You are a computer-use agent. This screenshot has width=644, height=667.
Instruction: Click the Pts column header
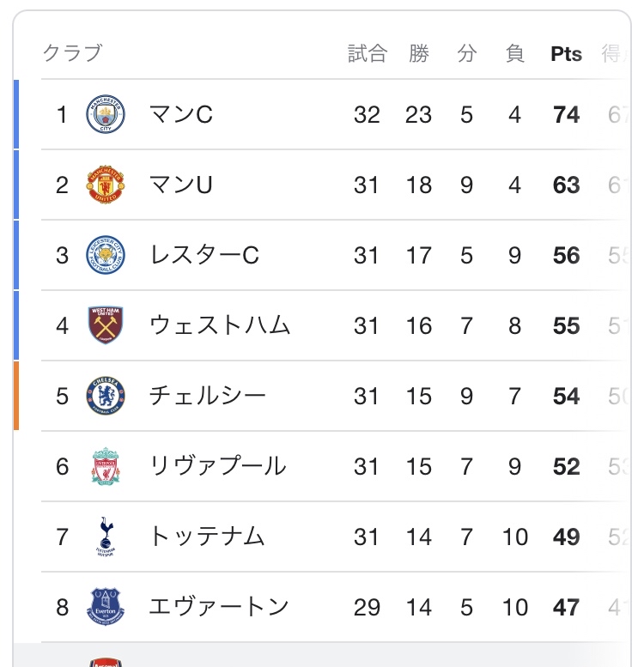[x=566, y=54]
